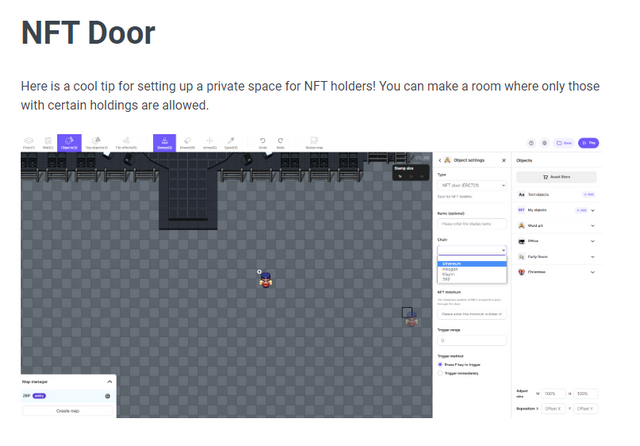Click the Asset Store button
Screen dimensions: 640x446
(555, 176)
